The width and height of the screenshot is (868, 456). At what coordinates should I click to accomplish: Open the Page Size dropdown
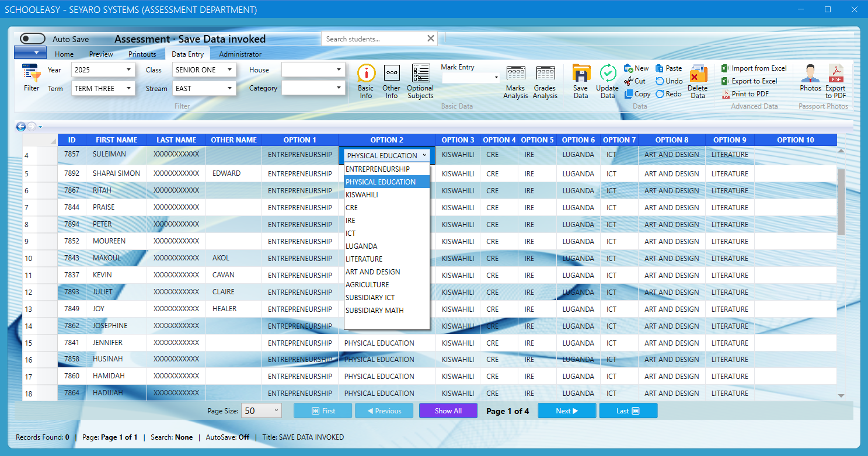point(261,410)
